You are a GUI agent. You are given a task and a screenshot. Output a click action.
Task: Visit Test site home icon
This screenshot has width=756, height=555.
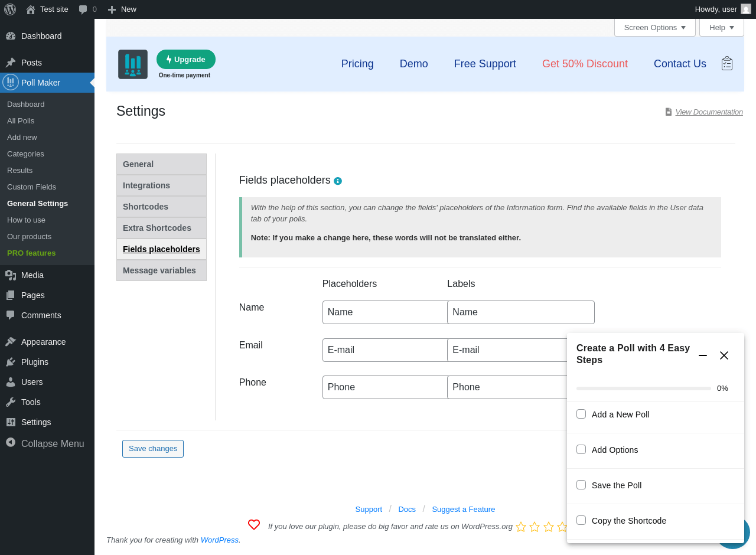(31, 9)
